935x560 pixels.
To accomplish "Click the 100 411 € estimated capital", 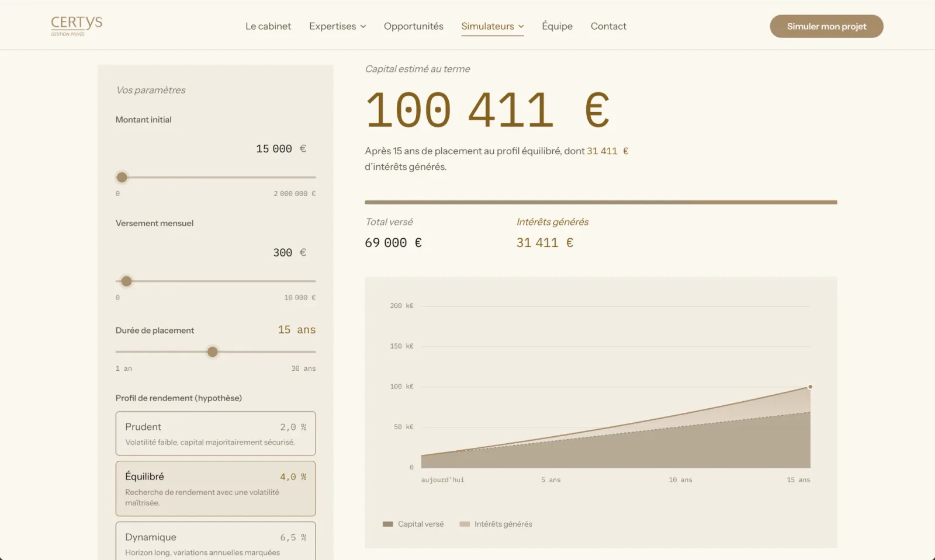I will pos(487,110).
